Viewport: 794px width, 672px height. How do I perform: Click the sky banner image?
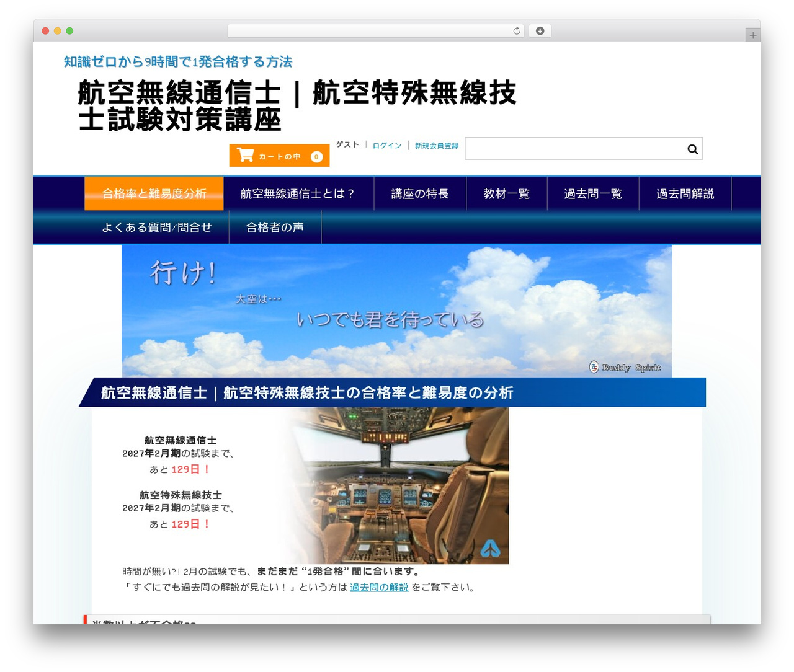pyautogui.click(x=397, y=311)
